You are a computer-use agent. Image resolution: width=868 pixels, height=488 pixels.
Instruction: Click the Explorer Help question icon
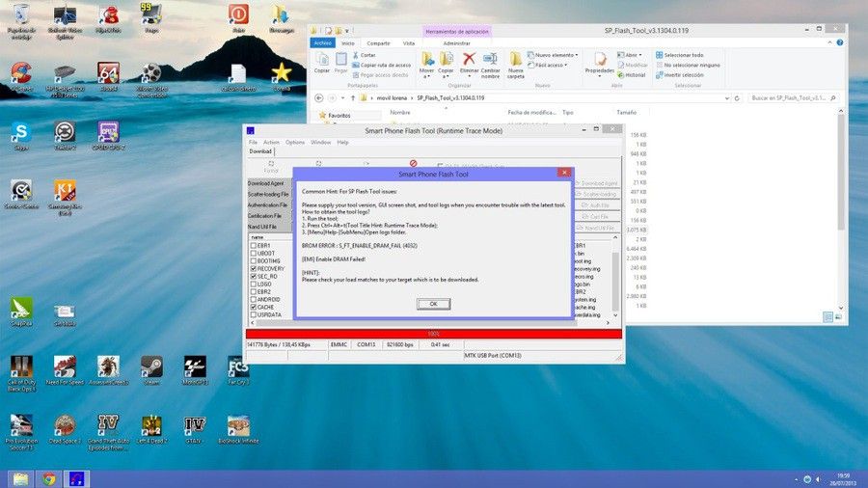[x=839, y=42]
